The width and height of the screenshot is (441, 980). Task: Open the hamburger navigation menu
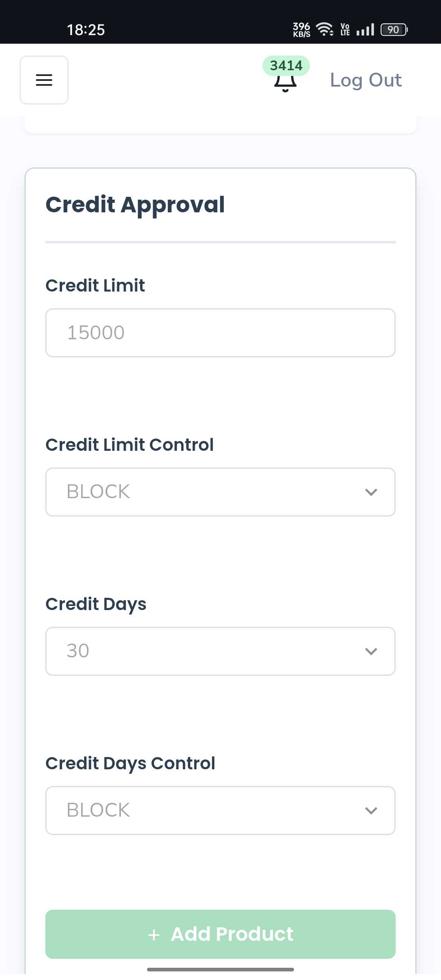tap(44, 80)
